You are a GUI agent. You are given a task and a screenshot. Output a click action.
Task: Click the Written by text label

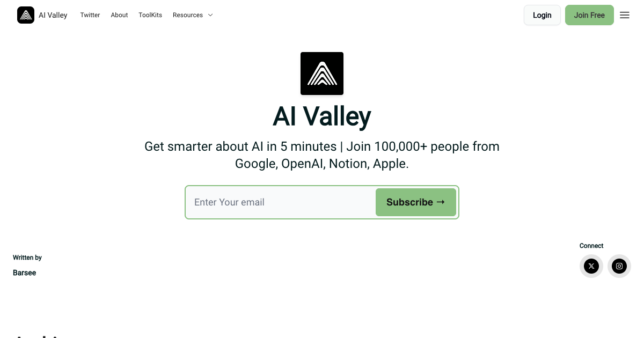click(27, 258)
